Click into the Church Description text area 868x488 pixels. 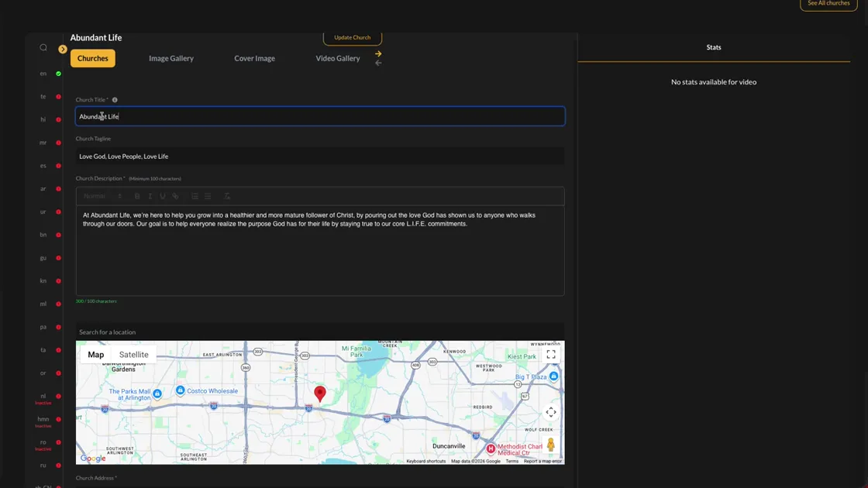pos(320,251)
